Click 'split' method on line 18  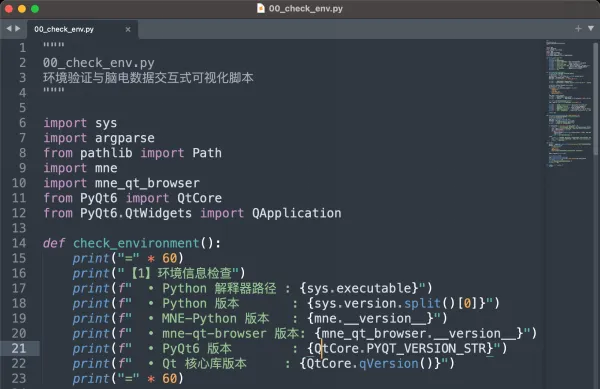tap(422, 303)
